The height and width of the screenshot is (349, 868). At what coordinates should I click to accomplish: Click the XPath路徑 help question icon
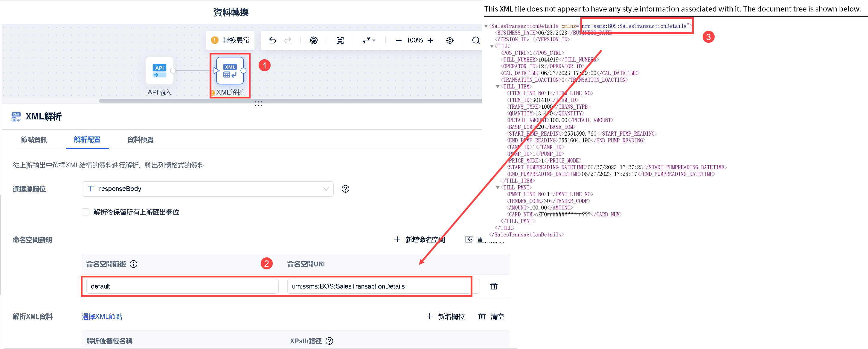point(329,341)
